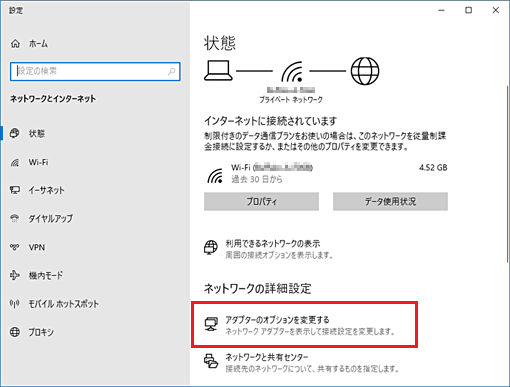Click the Wi-Fi signal icon in diagram
This screenshot has height=387, width=510.
tap(292, 72)
